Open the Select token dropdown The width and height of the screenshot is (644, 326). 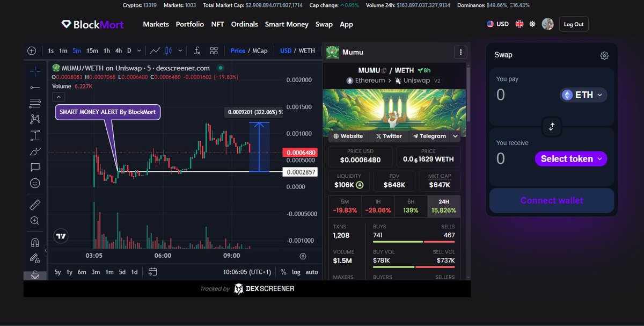pyautogui.click(x=571, y=158)
